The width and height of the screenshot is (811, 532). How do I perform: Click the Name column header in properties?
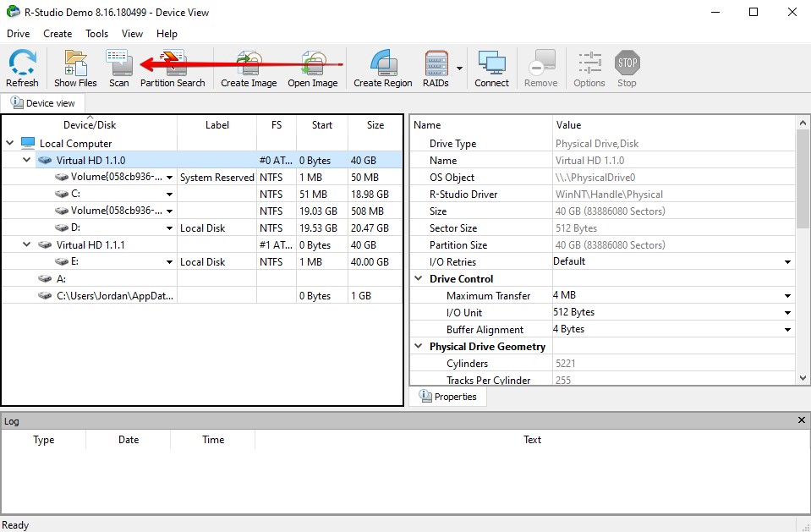coord(481,124)
